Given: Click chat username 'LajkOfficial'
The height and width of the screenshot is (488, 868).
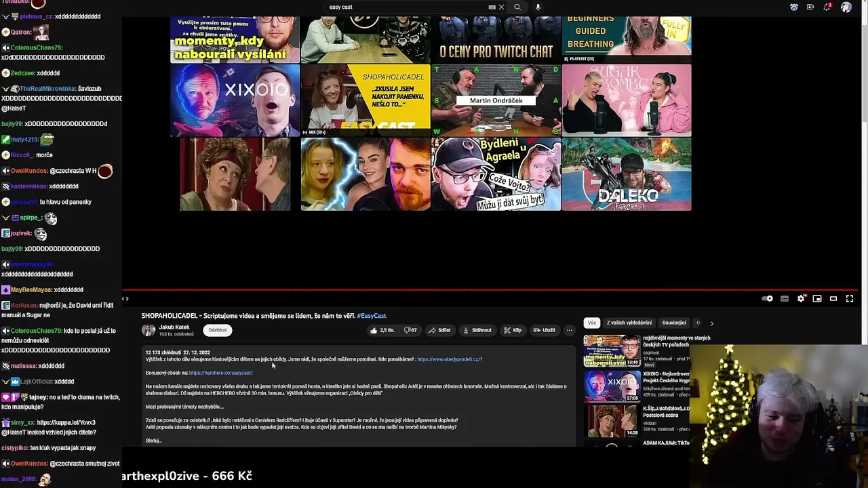Looking at the screenshot, I should (x=36, y=382).
